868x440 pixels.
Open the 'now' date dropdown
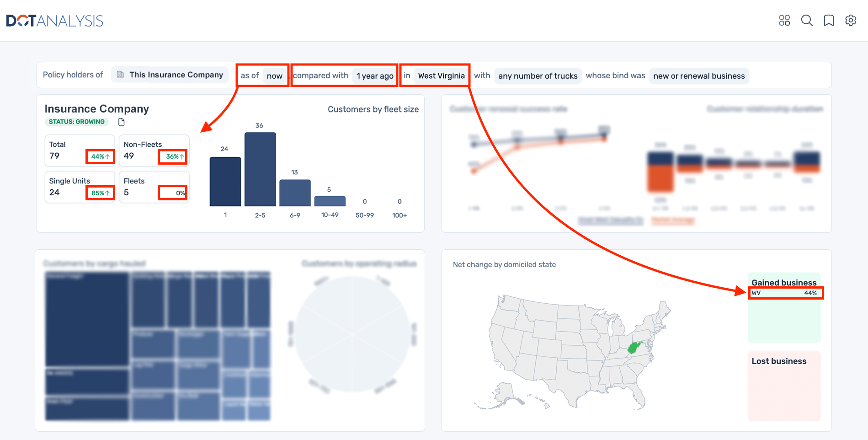[x=275, y=76]
